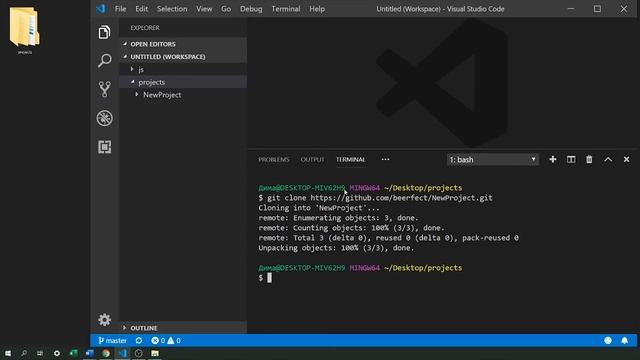
Task: Select the projects folder on desktop
Action: tap(24, 31)
